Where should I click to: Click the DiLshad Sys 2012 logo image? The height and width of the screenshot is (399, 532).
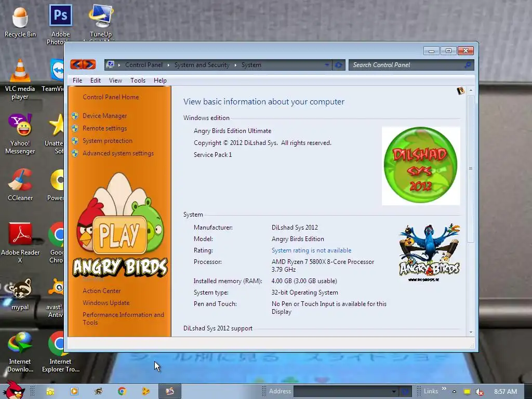click(x=421, y=166)
